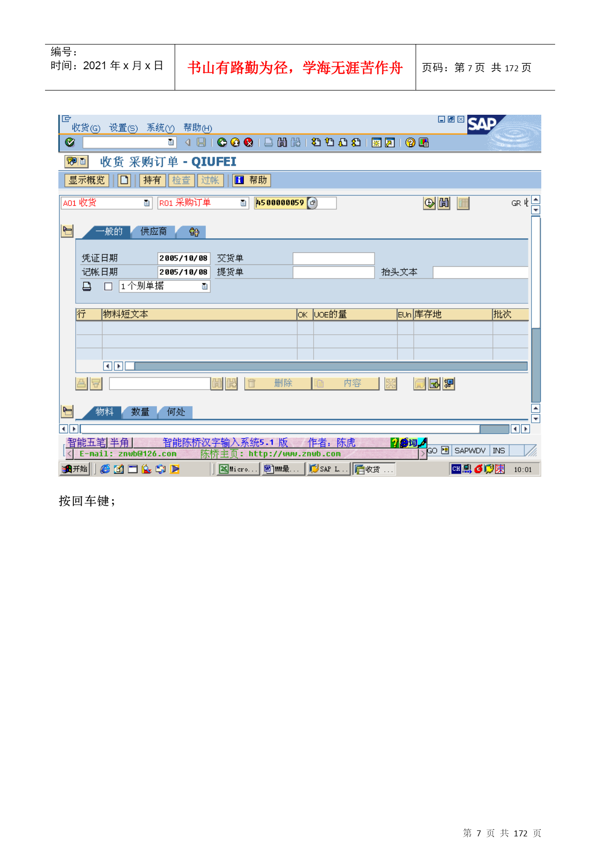Click the Find Next icon in toolbar
The width and height of the screenshot is (614, 868).
(x=295, y=142)
